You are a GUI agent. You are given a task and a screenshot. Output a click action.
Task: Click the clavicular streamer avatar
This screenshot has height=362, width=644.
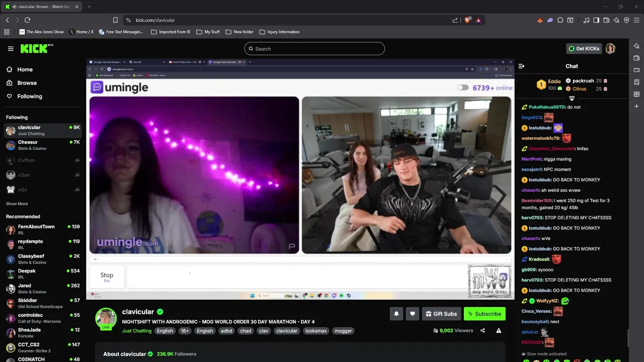pyautogui.click(x=106, y=319)
